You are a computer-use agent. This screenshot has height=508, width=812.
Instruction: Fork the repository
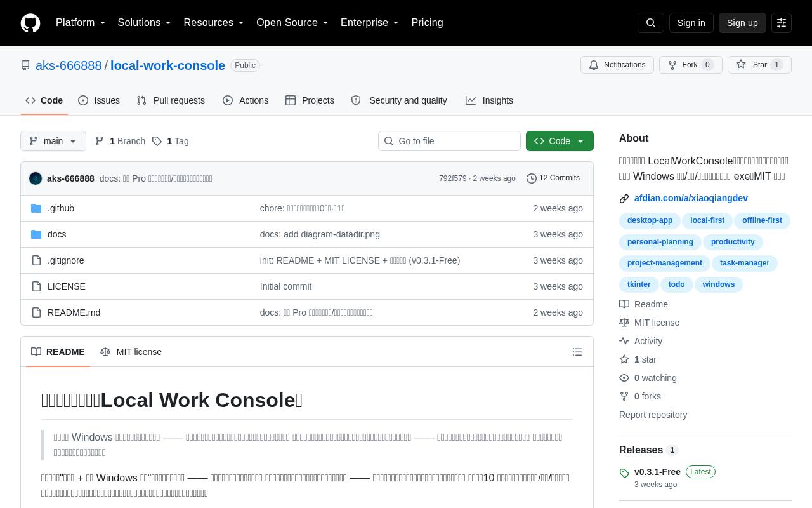tap(690, 65)
